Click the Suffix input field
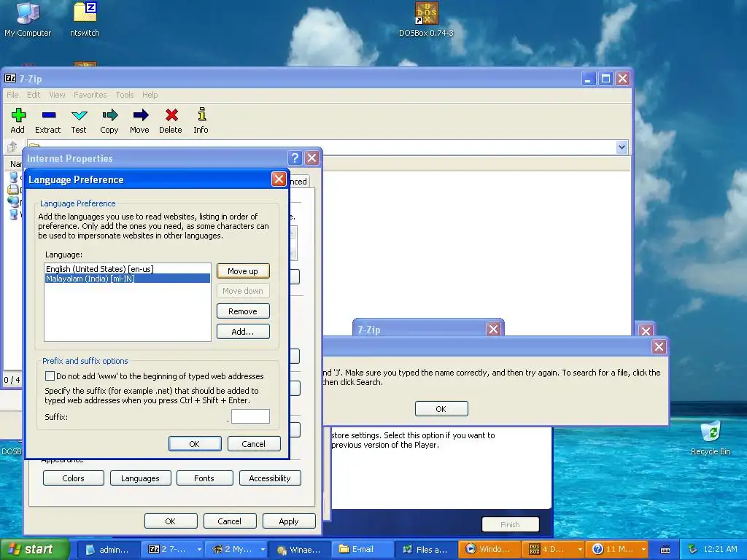The width and height of the screenshot is (747, 560). tap(251, 416)
